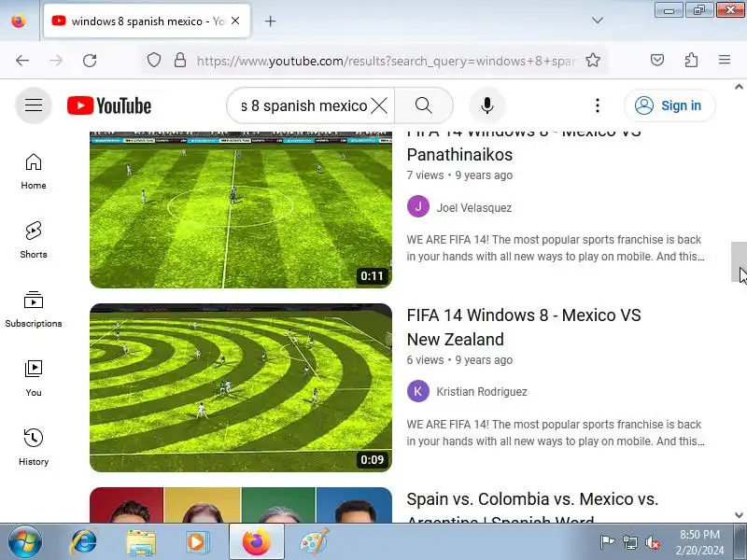Click the page scrollbar thumb

click(739, 262)
